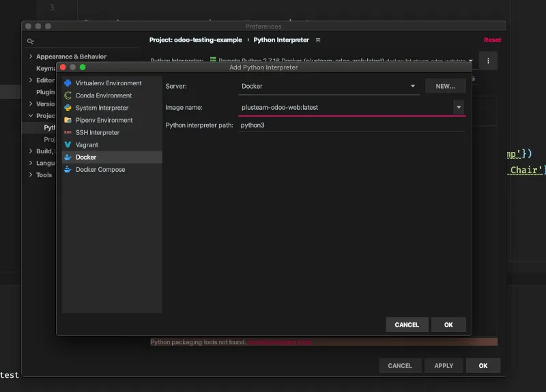Collapse the Project settings section
This screenshot has width=546, height=392.
31,115
